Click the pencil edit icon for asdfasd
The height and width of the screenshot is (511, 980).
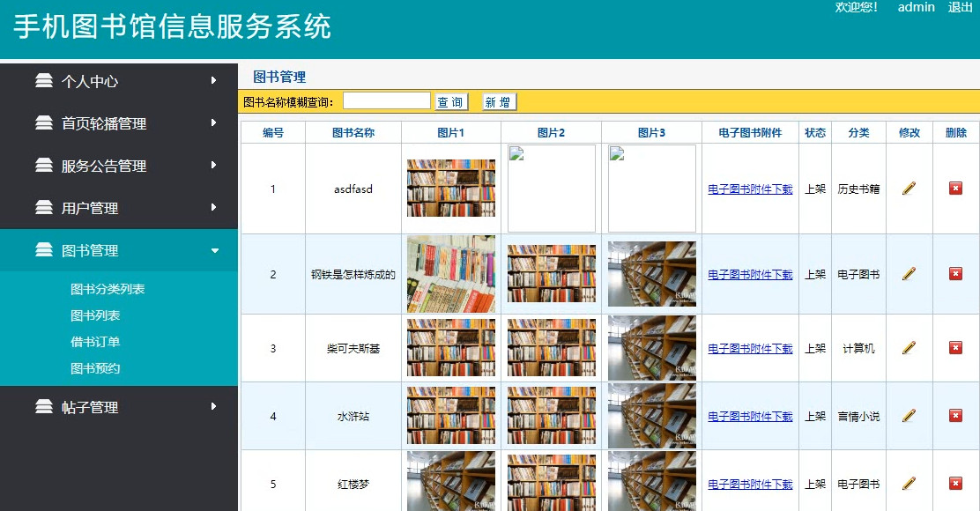point(909,188)
